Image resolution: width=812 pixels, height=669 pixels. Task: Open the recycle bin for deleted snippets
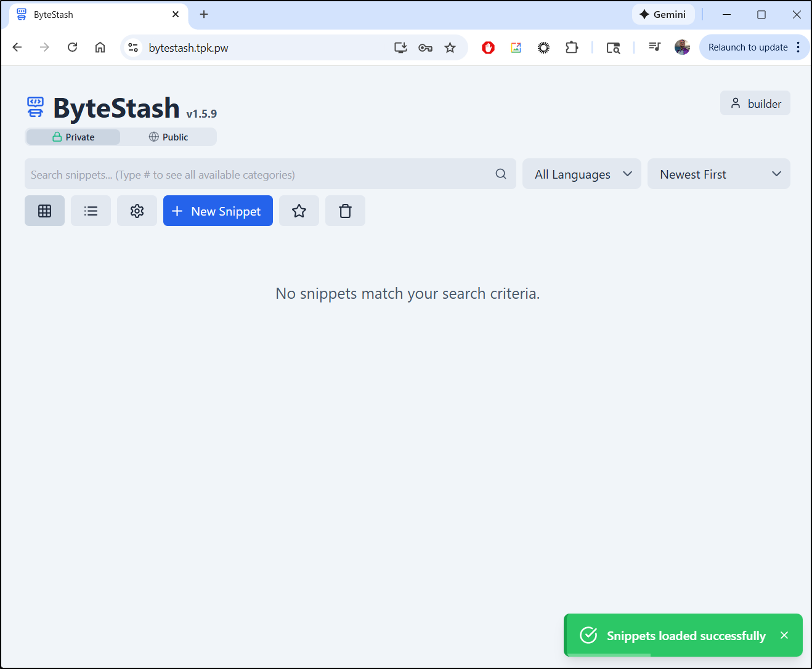(x=345, y=211)
